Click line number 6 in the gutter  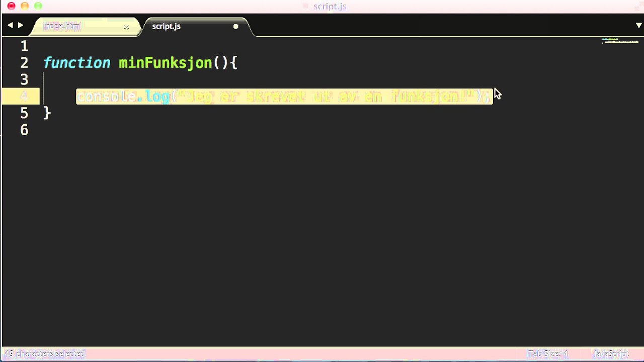24,130
